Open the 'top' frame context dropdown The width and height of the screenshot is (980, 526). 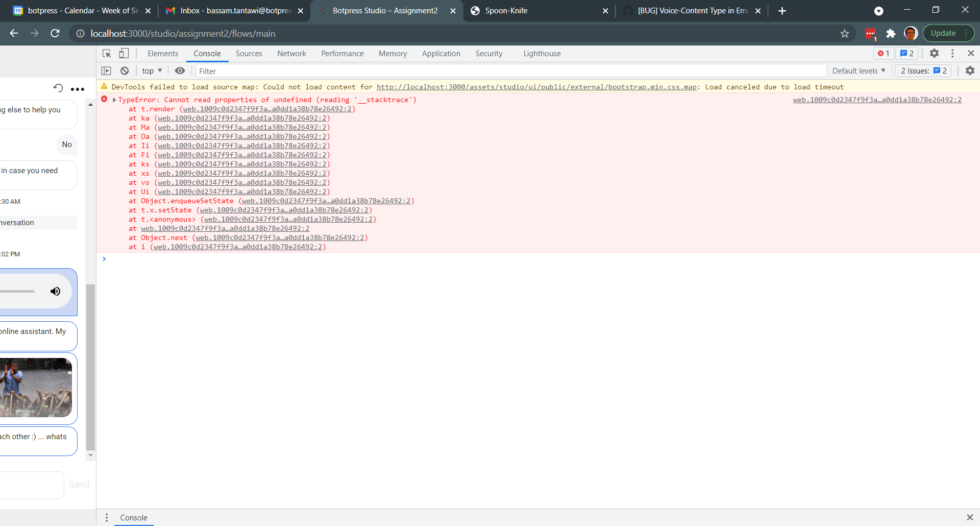tap(151, 70)
